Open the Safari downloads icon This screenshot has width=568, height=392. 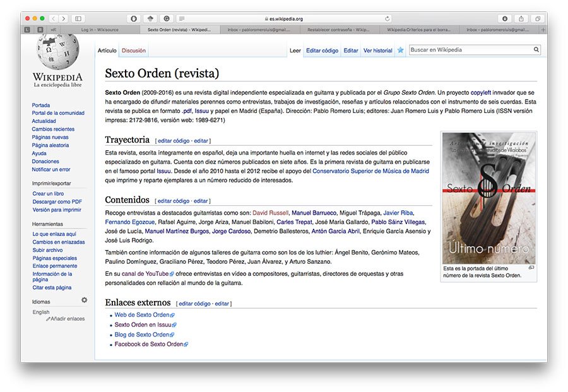(505, 19)
